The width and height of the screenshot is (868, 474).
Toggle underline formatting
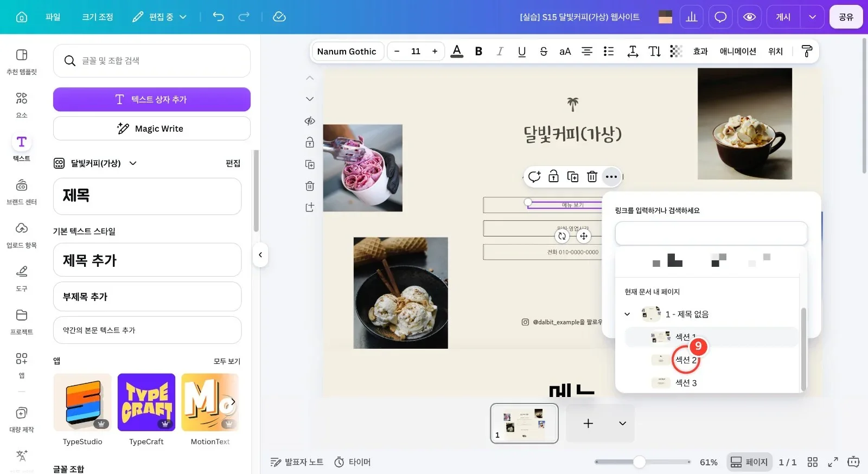(522, 52)
